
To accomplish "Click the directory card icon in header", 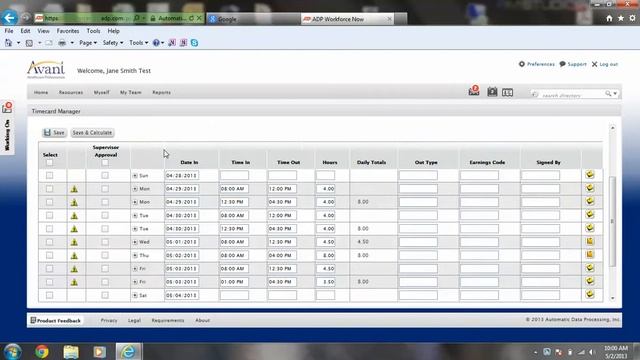I will click(507, 93).
